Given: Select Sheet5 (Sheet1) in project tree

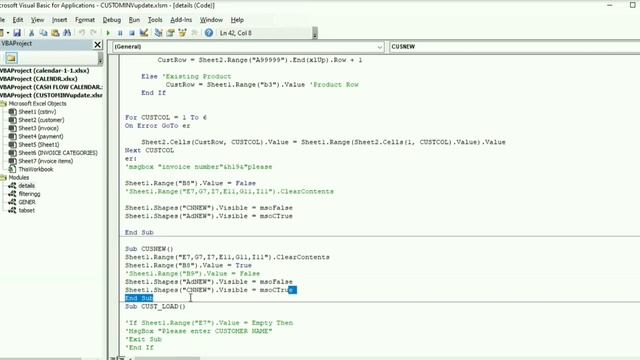Looking at the screenshot, I should click(x=38, y=144).
